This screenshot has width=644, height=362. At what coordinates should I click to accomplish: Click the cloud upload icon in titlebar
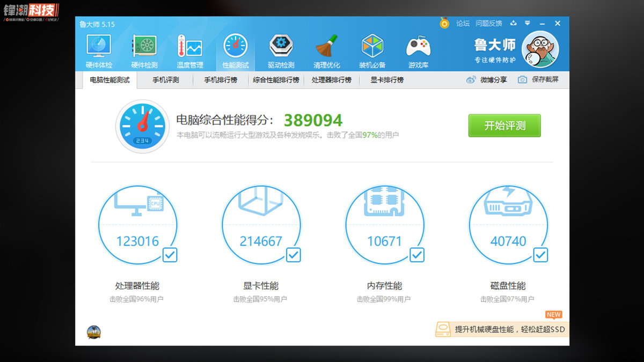coord(513,24)
